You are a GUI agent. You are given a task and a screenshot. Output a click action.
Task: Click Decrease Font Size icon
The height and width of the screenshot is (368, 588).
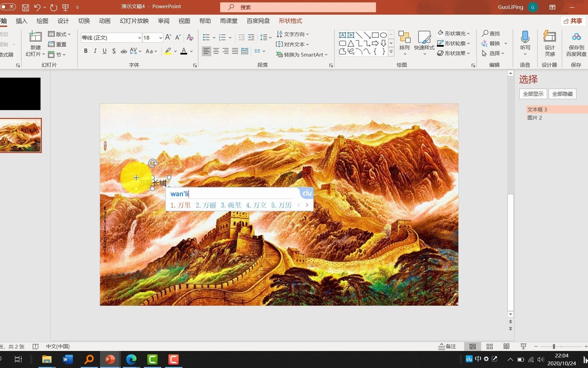tap(178, 37)
